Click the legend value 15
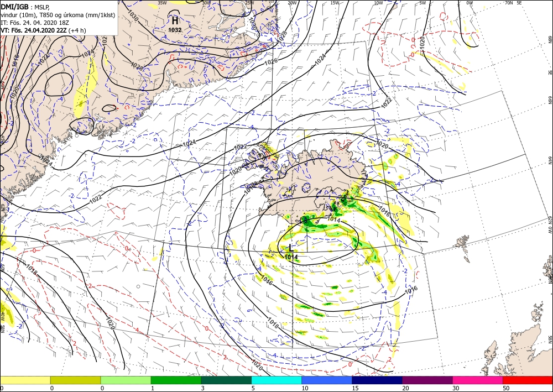 coord(355,388)
